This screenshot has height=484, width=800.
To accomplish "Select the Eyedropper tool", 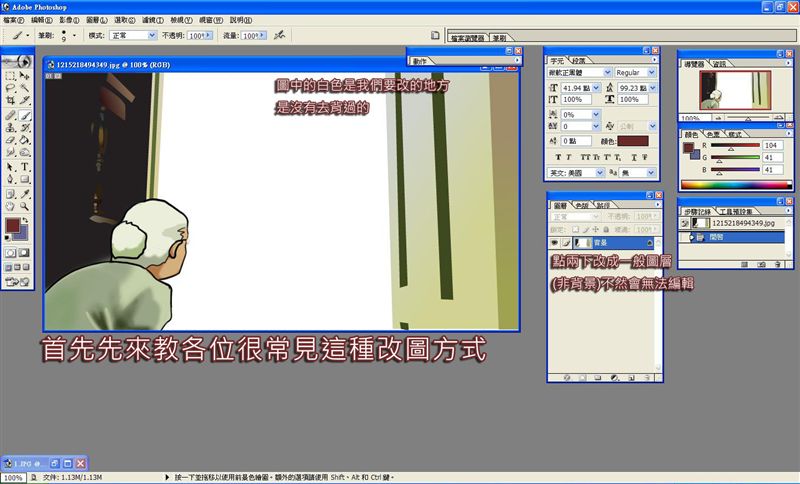I will (24, 194).
